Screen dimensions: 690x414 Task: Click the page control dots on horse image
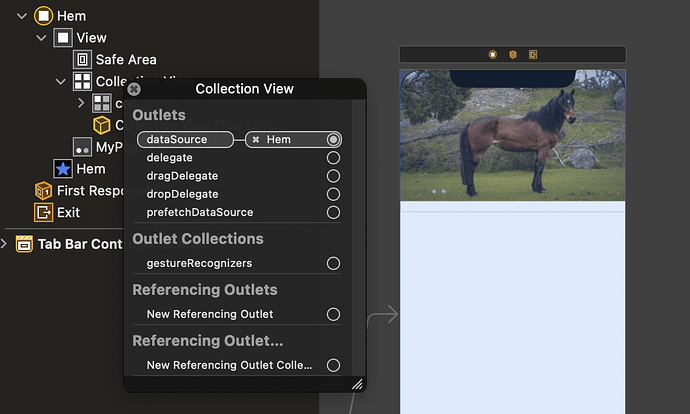438,190
